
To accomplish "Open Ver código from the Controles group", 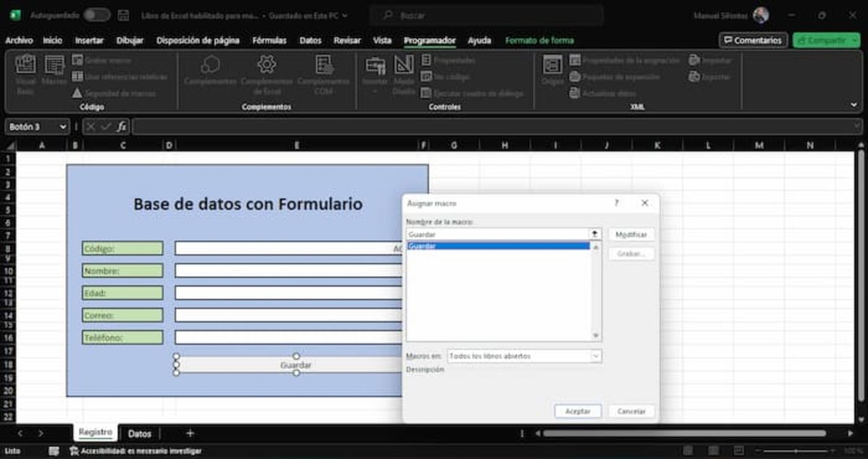I will (448, 76).
